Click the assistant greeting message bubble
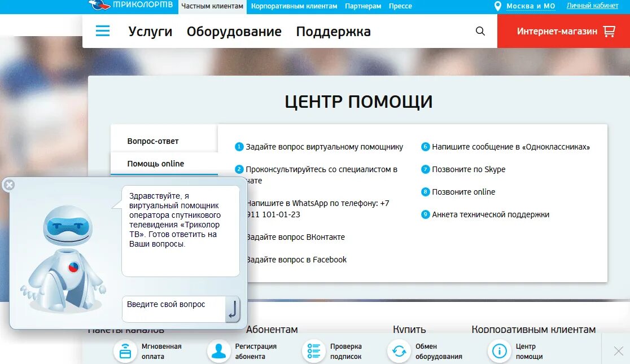630x364 pixels. (x=181, y=231)
